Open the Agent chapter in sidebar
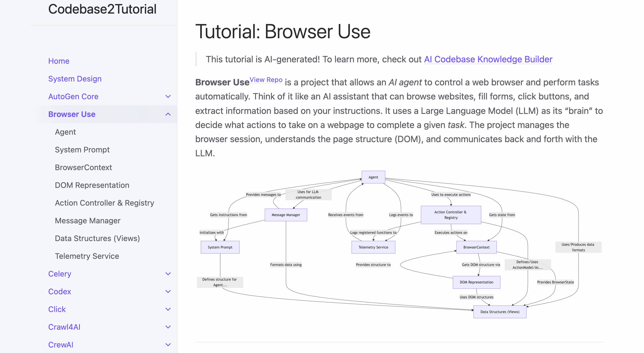Viewport: 644px width, 353px height. point(65,132)
